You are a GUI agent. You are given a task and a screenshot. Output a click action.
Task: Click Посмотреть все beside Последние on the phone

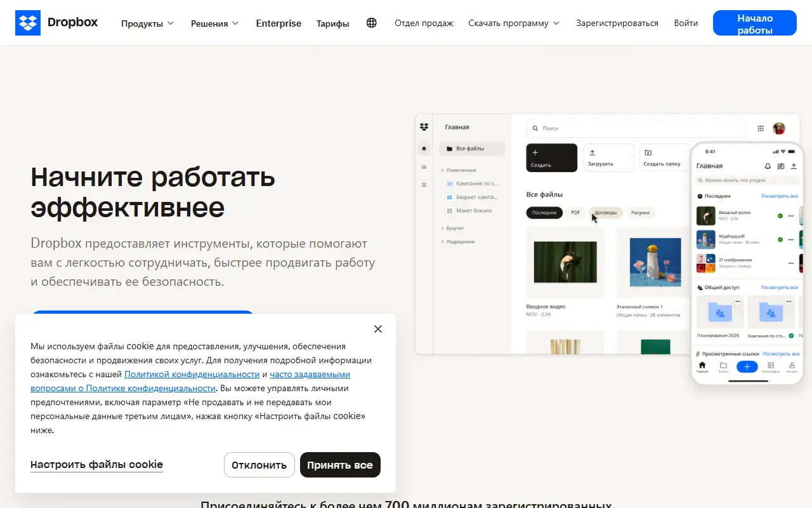coord(780,196)
